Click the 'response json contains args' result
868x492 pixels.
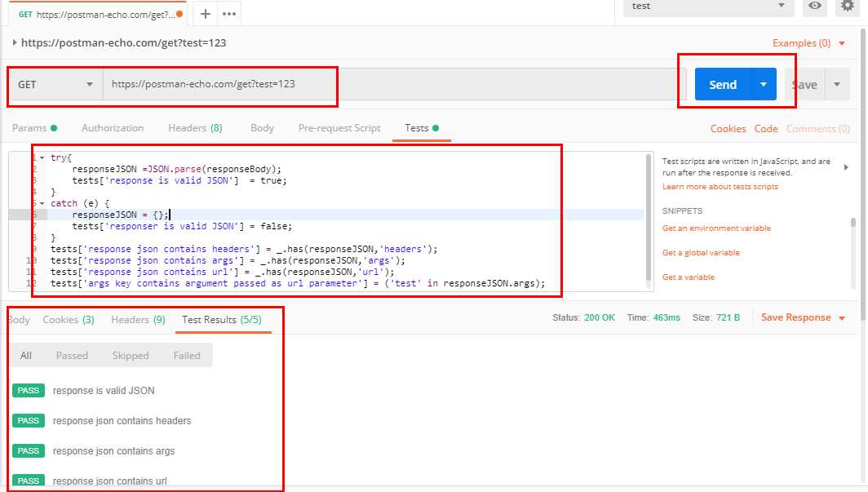[113, 451]
